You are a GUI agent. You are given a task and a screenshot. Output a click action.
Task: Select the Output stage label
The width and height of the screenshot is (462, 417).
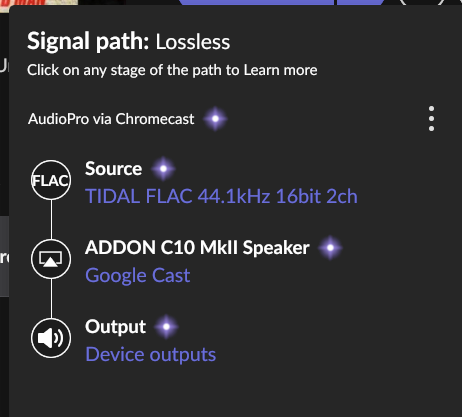tap(115, 327)
